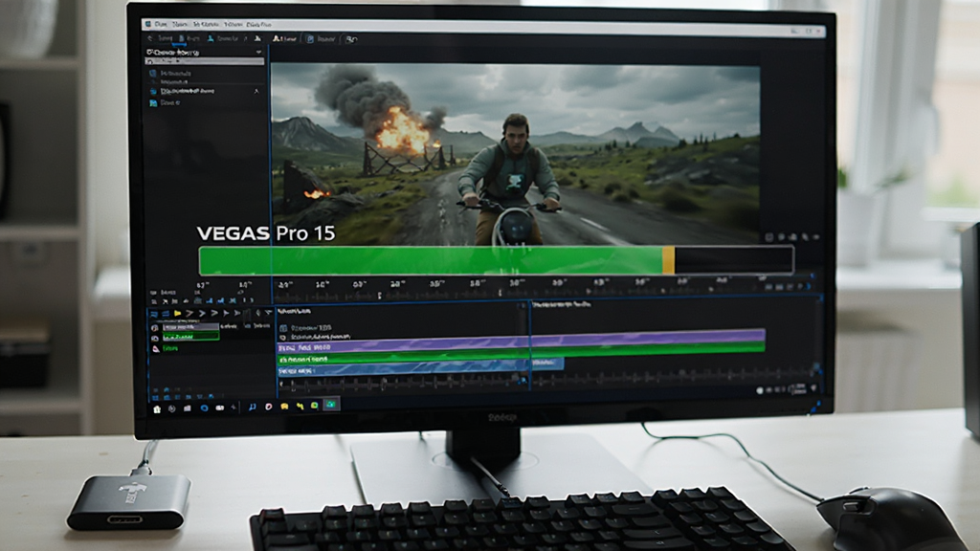Select the short blue clip right of playhead
The width and height of the screenshot is (980, 551).
click(546, 363)
